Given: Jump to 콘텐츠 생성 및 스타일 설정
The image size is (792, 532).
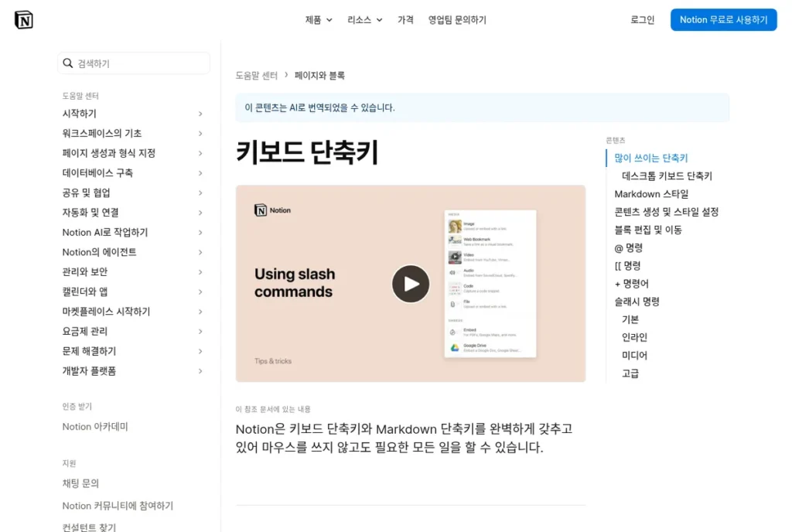Looking at the screenshot, I should [x=666, y=212].
